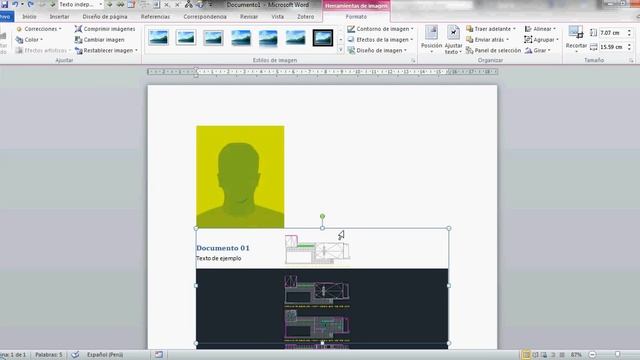Change language Español (Perú) in status bar
The height and width of the screenshot is (360, 640).
tap(105, 355)
